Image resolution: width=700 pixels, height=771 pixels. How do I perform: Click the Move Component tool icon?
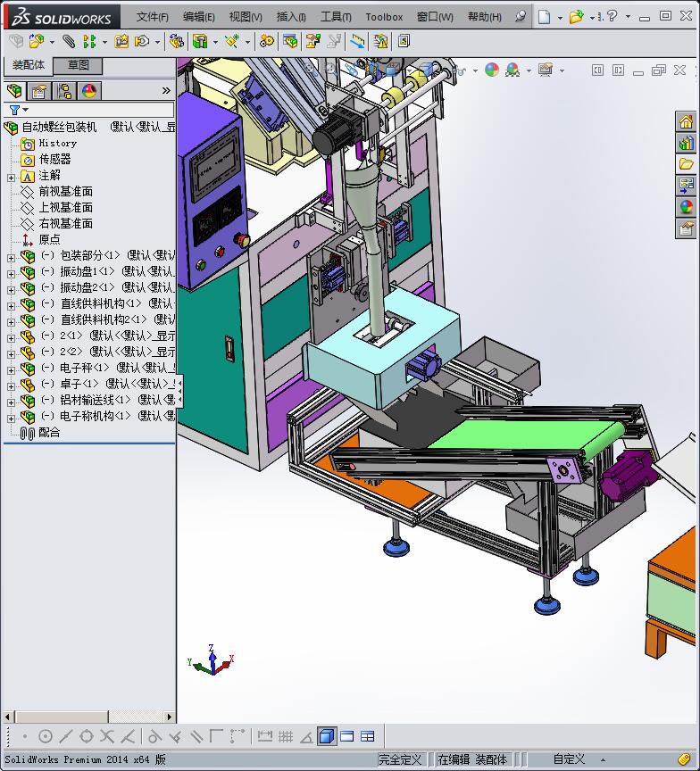pyautogui.click(x=142, y=41)
